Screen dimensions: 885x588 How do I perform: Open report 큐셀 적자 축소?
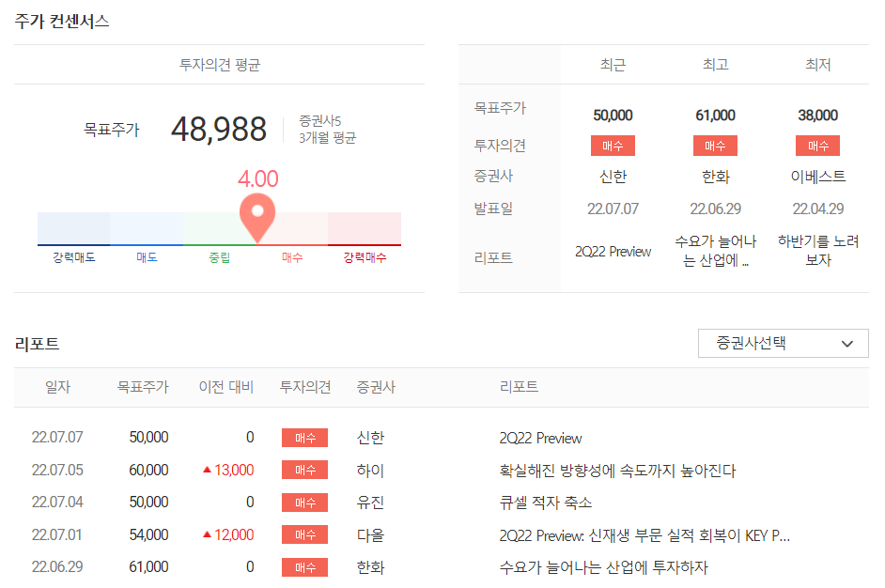click(545, 503)
